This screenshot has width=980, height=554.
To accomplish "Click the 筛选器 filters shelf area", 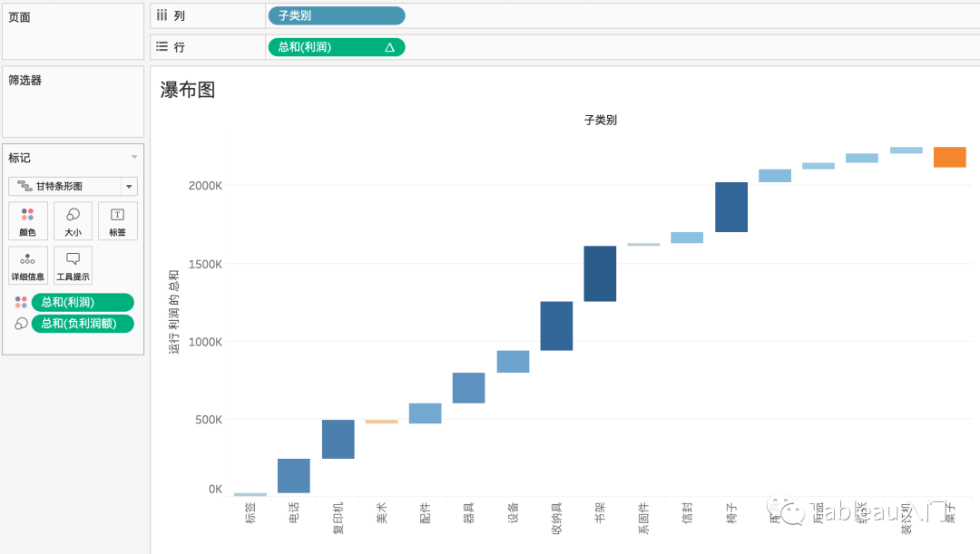I will click(x=73, y=102).
